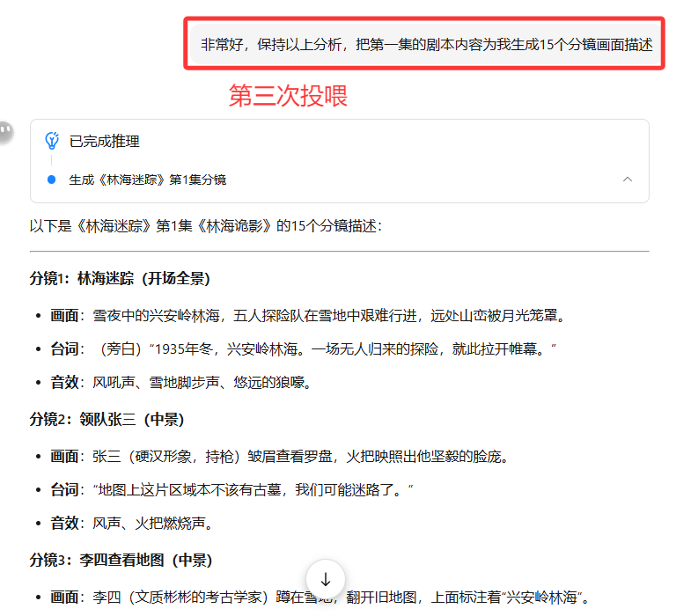The width and height of the screenshot is (676, 616).
Task: Click the heading "分镜2：领队张三（中景）"
Action: [107, 419]
